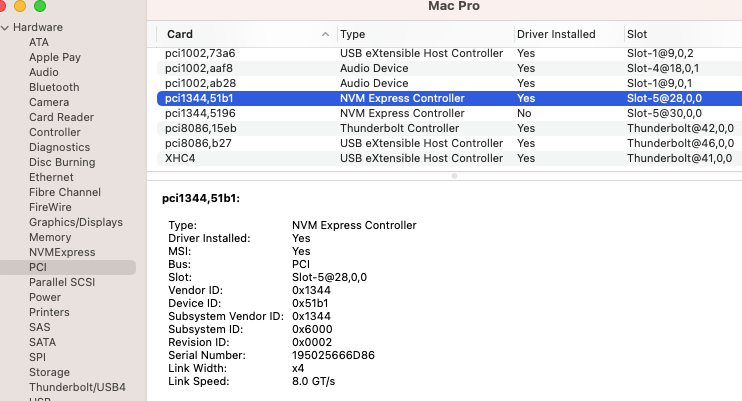Click the Thunderbolt@41,0,0 slot cell
The height and width of the screenshot is (401, 742).
(x=680, y=158)
